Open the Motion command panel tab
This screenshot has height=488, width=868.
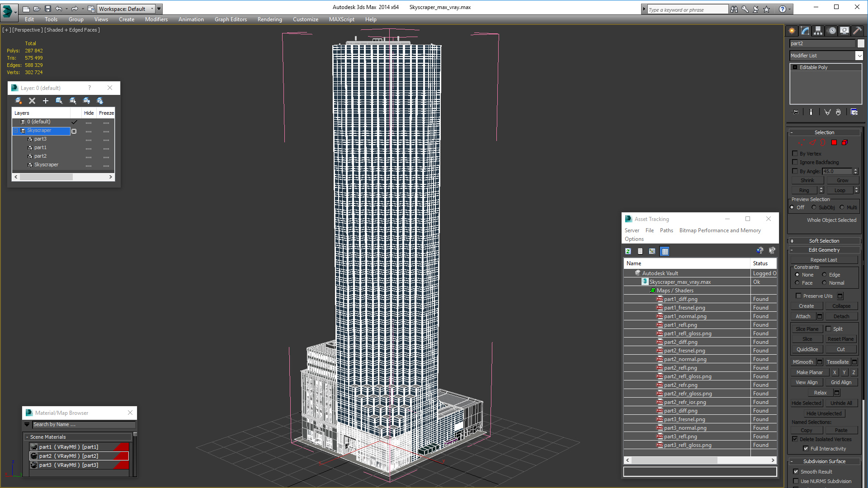click(832, 31)
